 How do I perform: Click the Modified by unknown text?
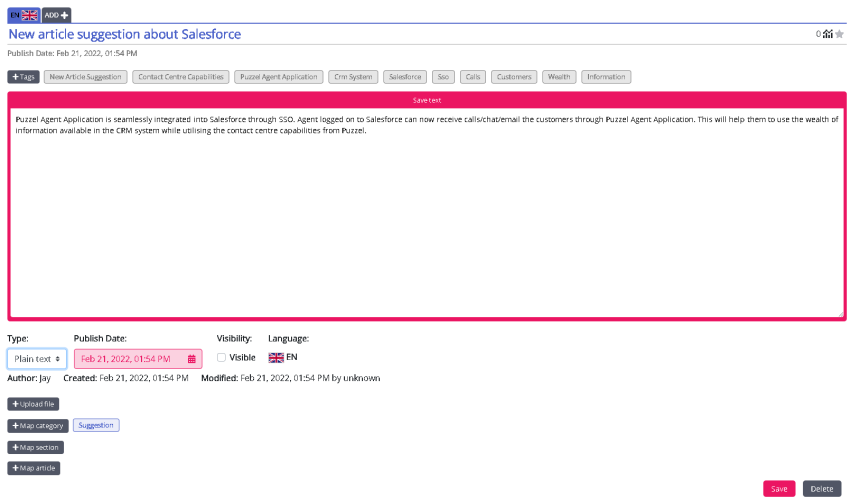pos(290,378)
